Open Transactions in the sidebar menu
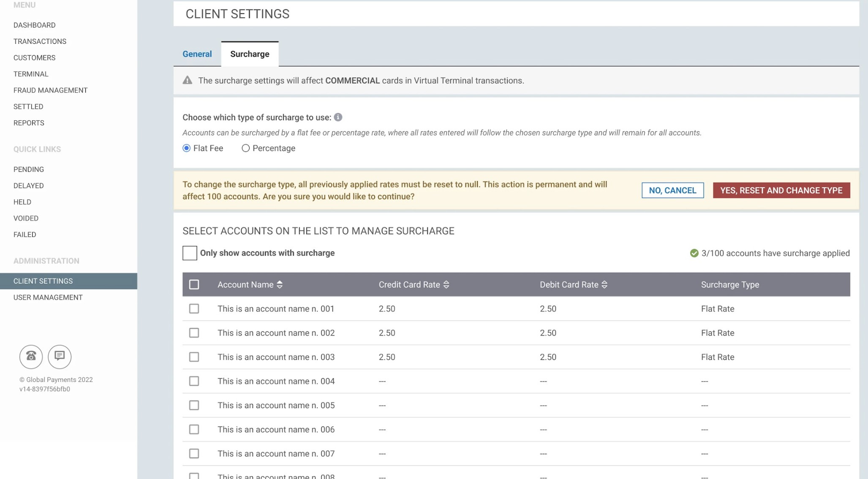 tap(40, 41)
